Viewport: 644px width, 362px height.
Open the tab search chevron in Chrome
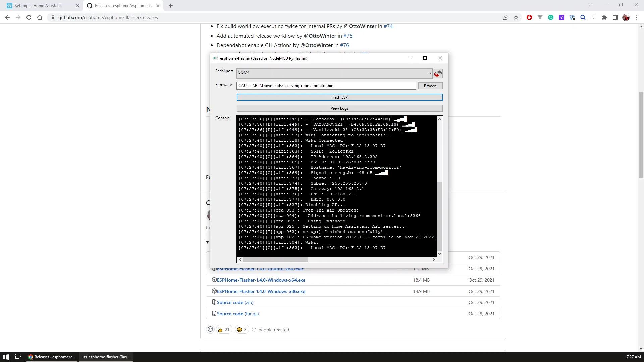[590, 5]
